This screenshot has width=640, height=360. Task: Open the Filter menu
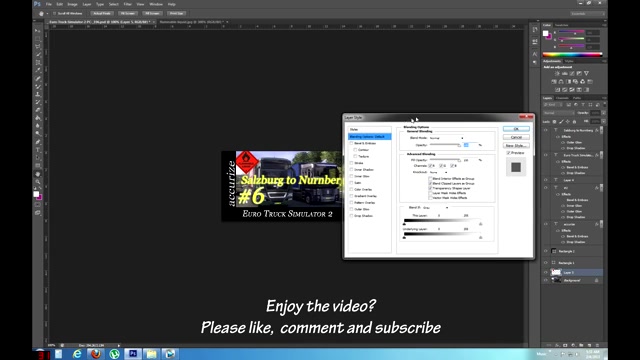click(127, 4)
